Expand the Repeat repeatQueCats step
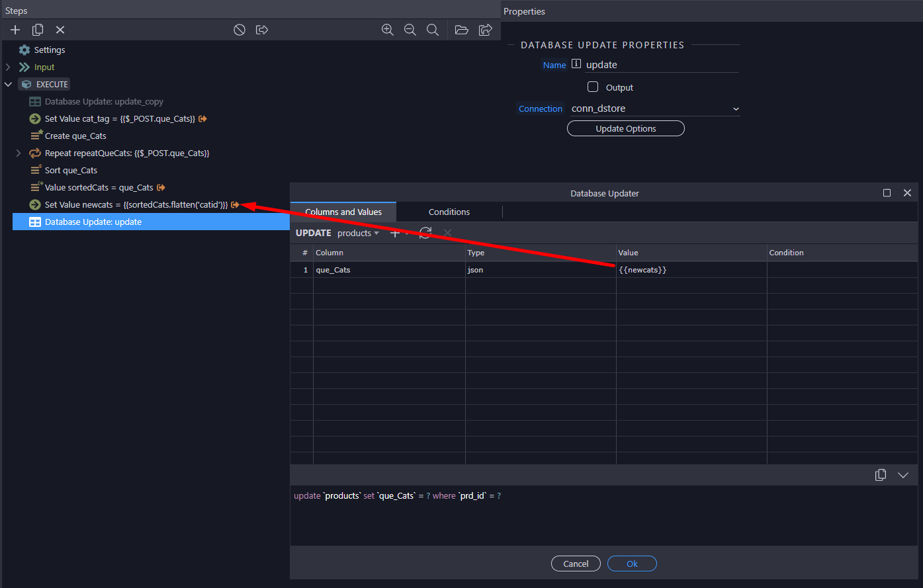 pyautogui.click(x=19, y=153)
